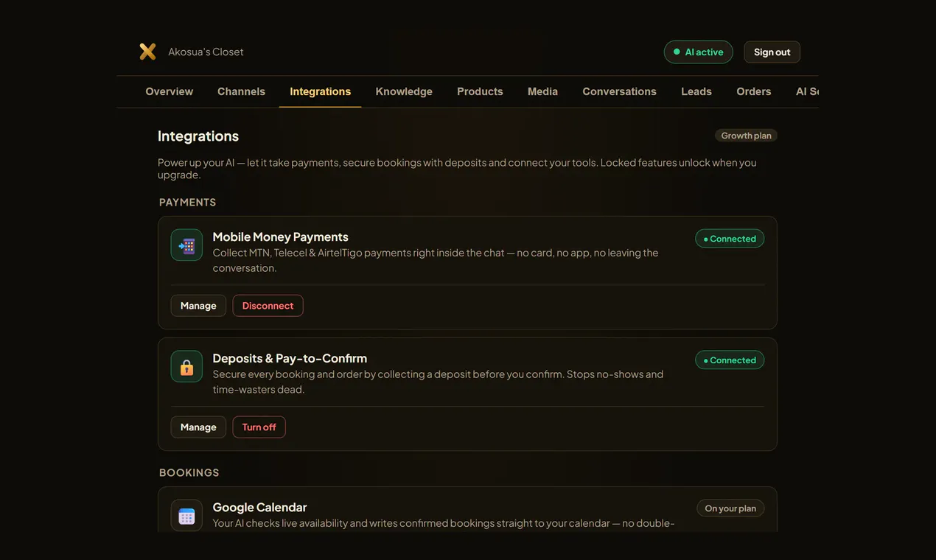Screen dimensions: 936x560
Task: Go to the Knowledge tab
Action: pos(404,91)
